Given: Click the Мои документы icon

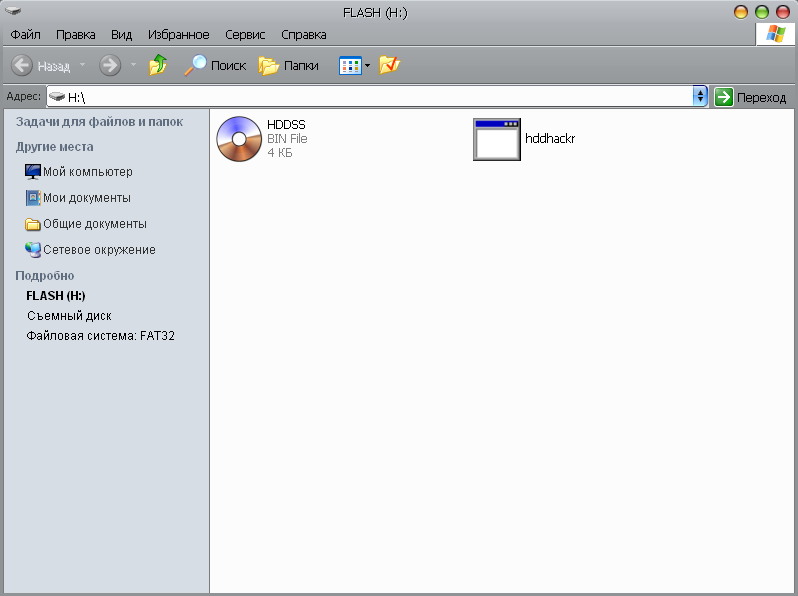Looking at the screenshot, I should click(x=33, y=197).
